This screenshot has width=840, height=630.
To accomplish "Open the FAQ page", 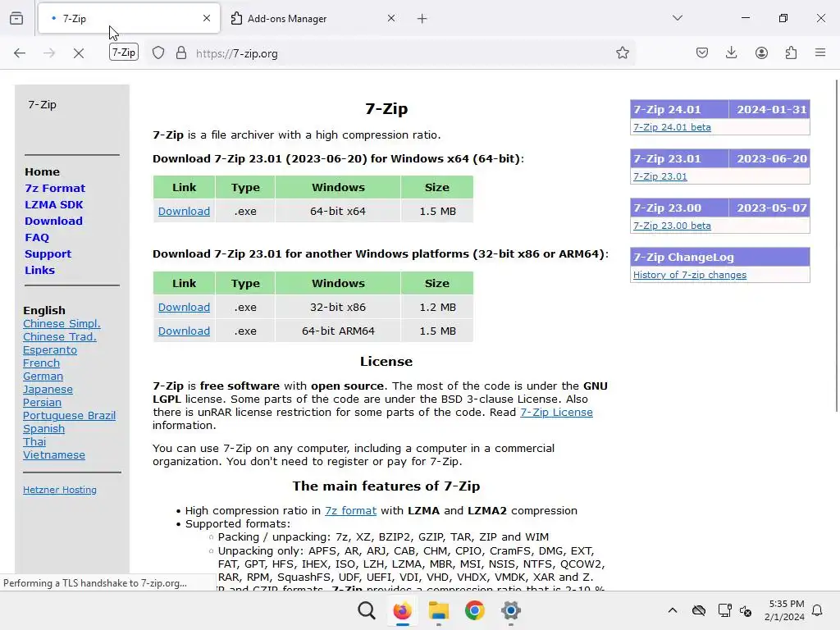I will [37, 238].
